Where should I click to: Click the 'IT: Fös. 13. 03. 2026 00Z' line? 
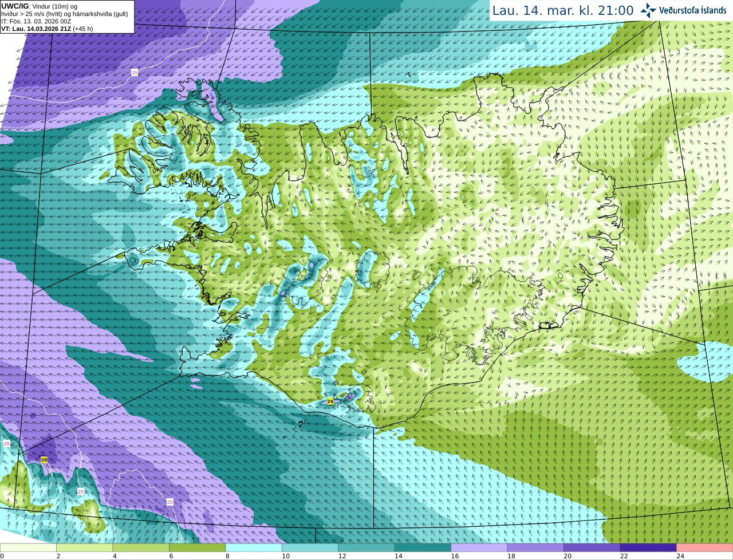pyautogui.click(x=36, y=21)
